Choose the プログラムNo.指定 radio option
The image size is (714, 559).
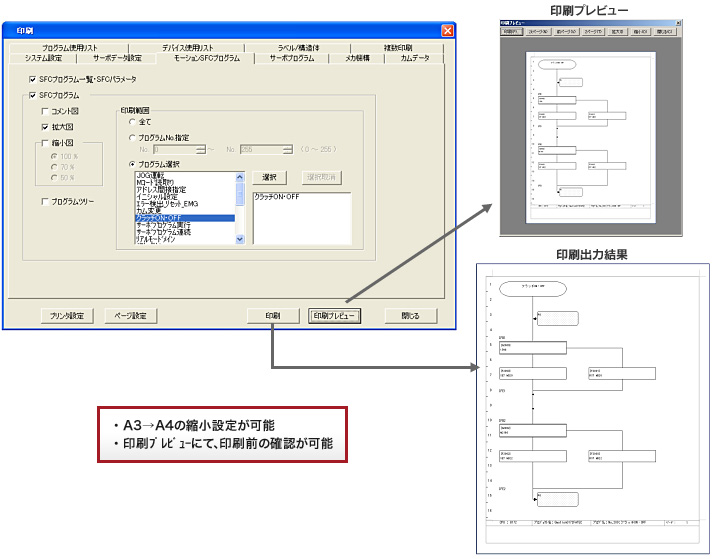(133, 137)
